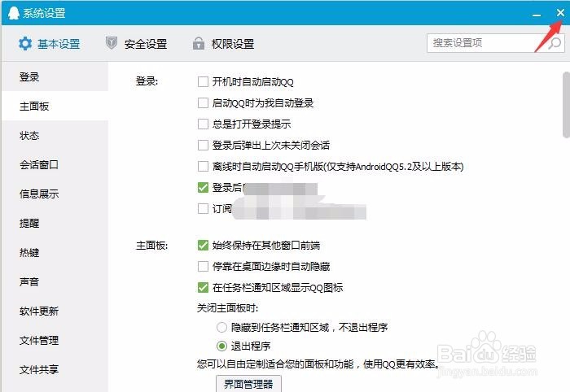Select the 退出程序 radio button
The height and width of the screenshot is (392, 570).
[x=221, y=346]
